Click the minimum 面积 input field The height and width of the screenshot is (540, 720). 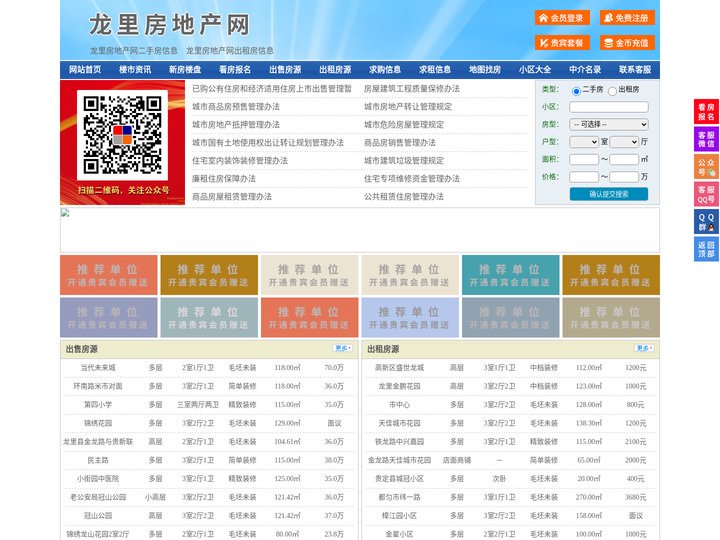[x=584, y=159]
